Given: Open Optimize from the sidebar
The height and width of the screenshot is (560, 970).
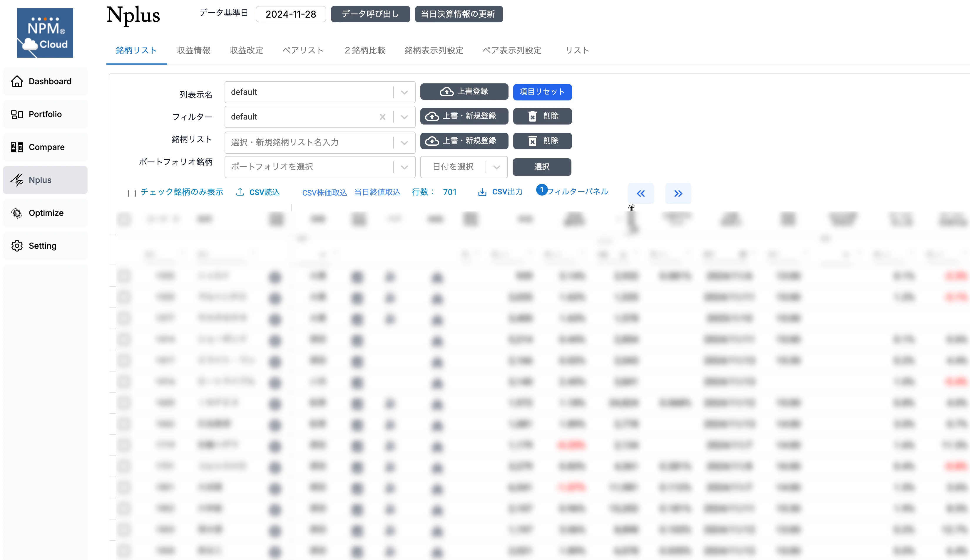Looking at the screenshot, I should coord(46,213).
